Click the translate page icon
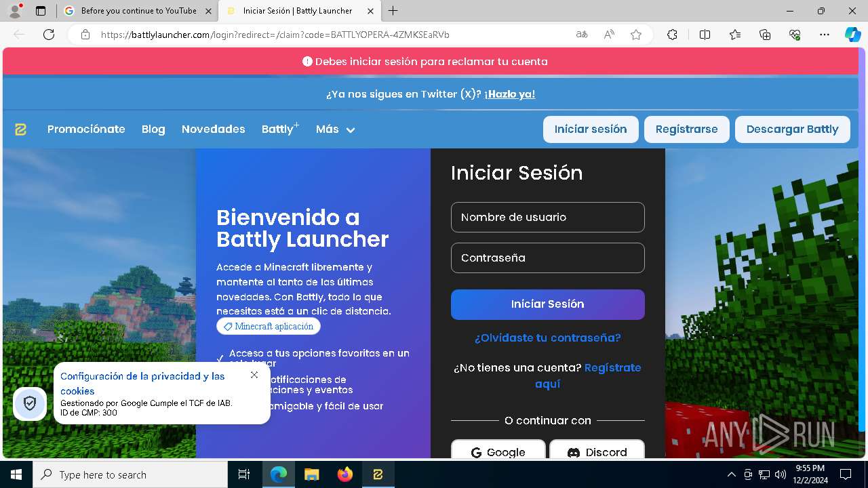868x488 pixels. (581, 35)
